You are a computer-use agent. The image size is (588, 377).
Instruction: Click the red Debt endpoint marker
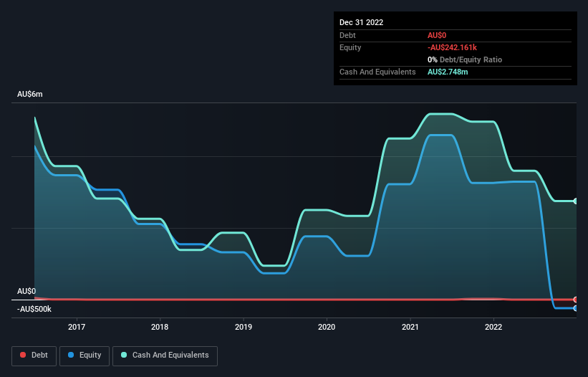tap(575, 300)
